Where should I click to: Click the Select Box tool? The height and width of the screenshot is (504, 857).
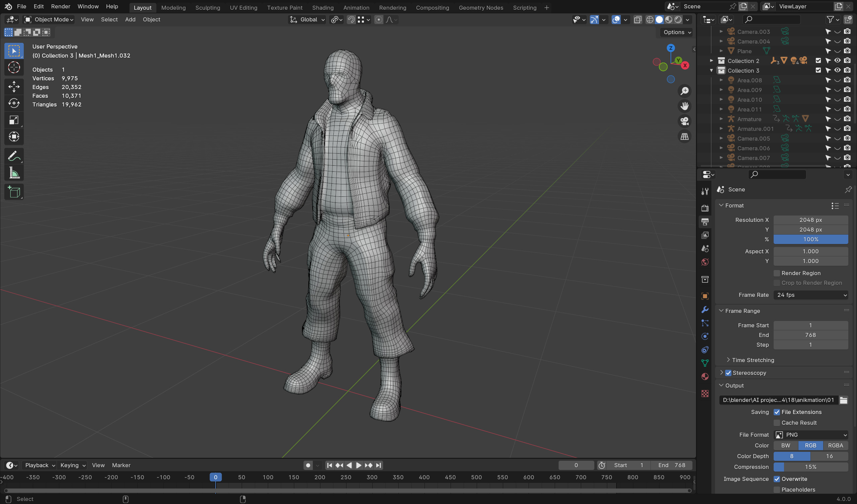pos(14,51)
